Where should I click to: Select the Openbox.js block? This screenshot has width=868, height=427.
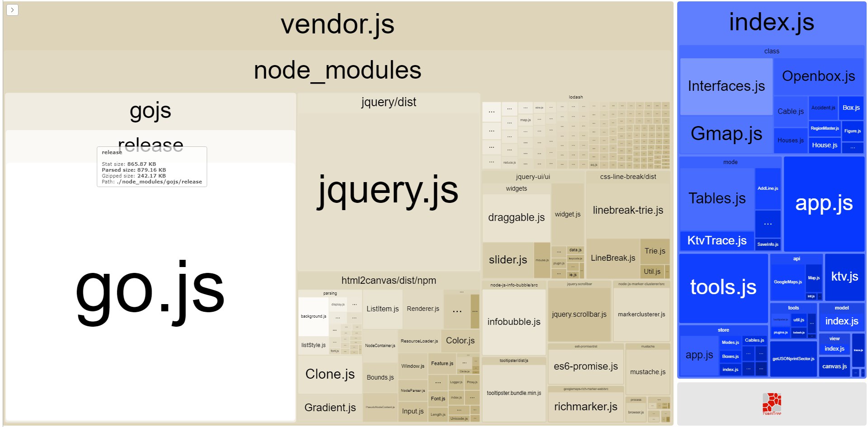click(819, 76)
